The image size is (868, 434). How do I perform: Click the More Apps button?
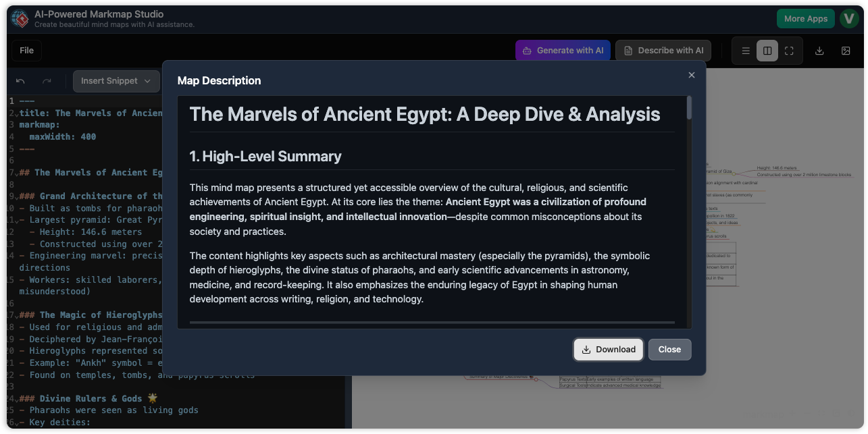pyautogui.click(x=805, y=19)
